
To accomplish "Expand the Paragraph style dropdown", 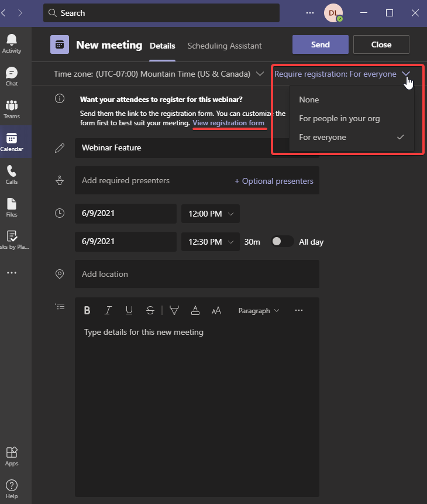I will click(259, 311).
